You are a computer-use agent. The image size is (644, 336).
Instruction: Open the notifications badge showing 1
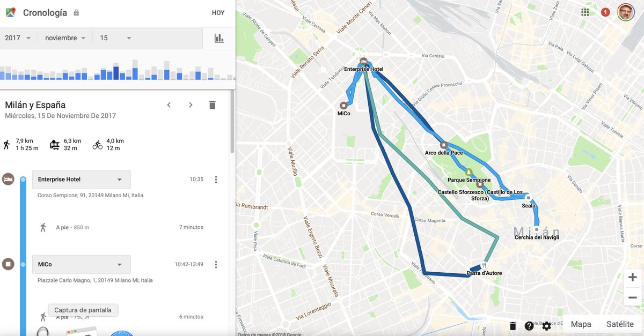[x=605, y=12]
